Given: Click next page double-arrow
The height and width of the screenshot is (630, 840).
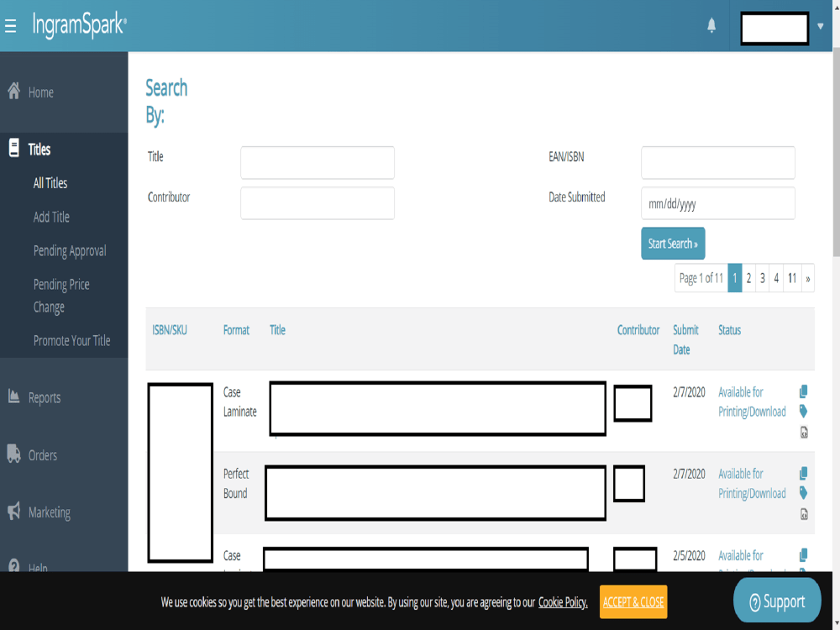Looking at the screenshot, I should click(x=808, y=278).
